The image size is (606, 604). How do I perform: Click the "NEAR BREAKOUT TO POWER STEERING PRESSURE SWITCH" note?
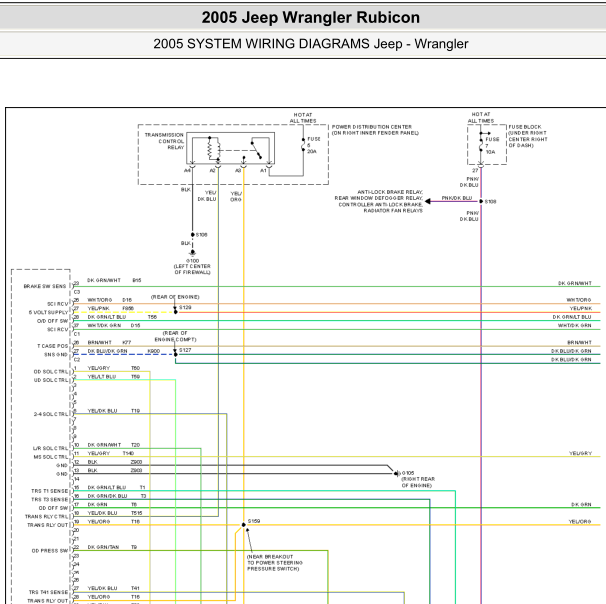[275, 563]
